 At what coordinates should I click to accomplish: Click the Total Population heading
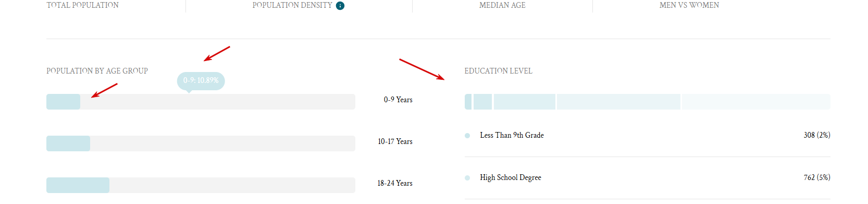pos(82,5)
